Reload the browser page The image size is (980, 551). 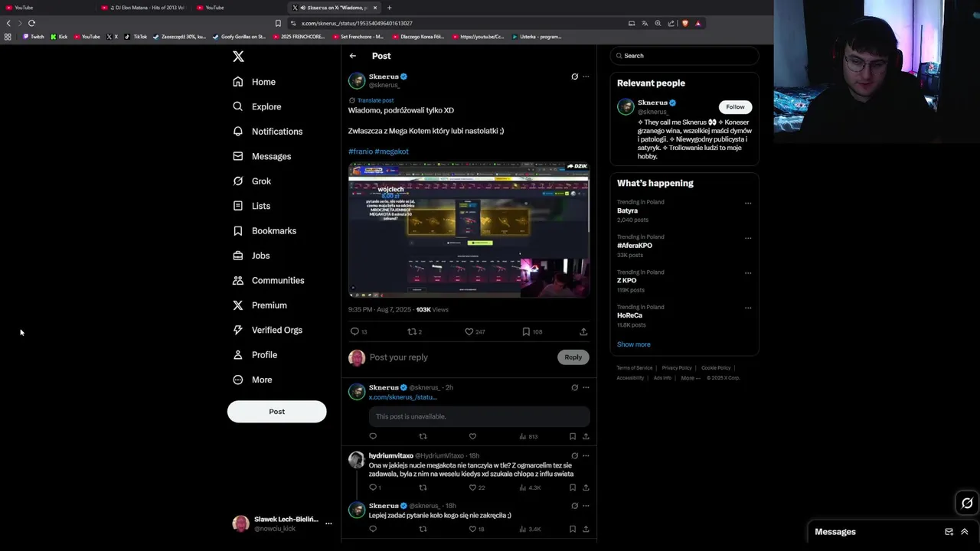31,23
